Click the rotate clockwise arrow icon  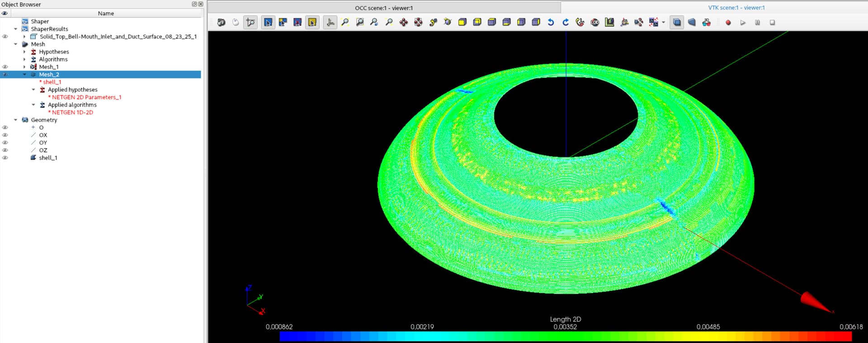(565, 22)
